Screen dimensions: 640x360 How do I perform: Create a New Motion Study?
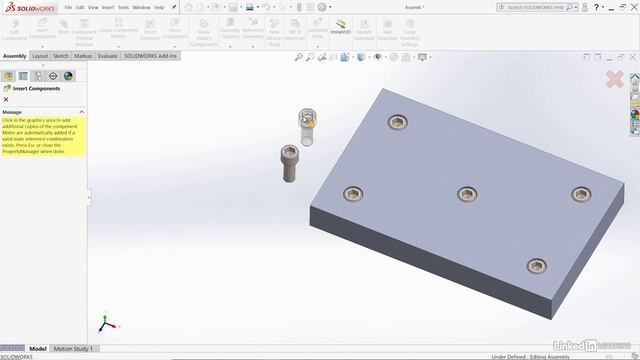(x=274, y=32)
